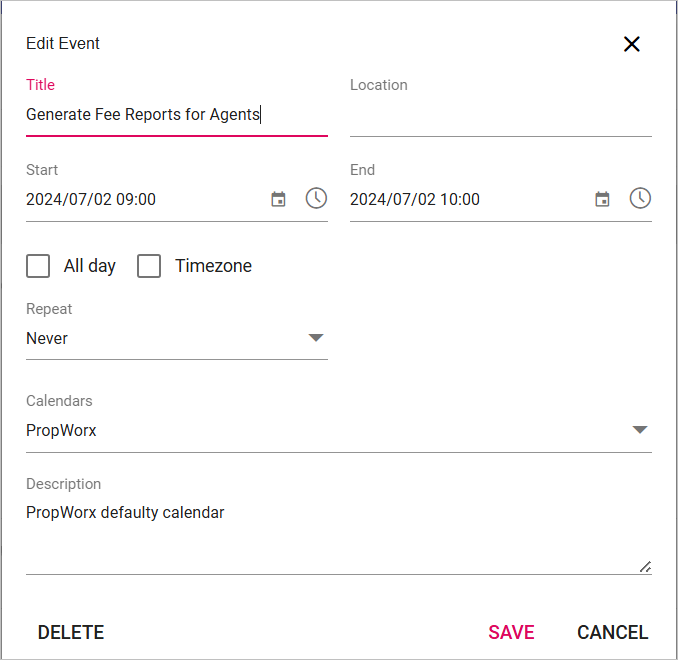The image size is (678, 660).
Task: Tick the Timezone checkbox
Action: click(x=149, y=266)
